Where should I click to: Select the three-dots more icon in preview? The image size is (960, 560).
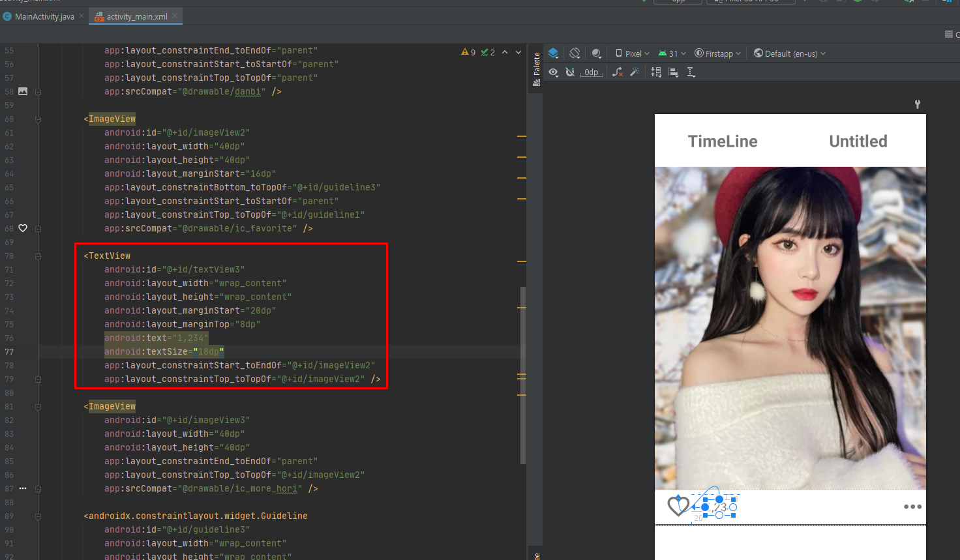click(912, 507)
